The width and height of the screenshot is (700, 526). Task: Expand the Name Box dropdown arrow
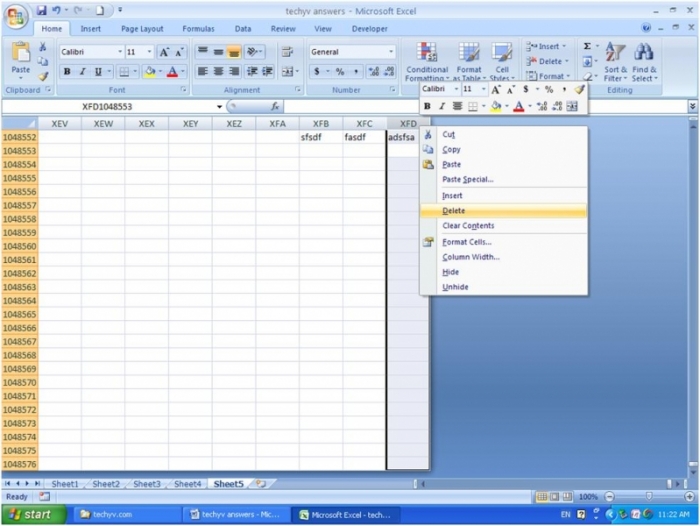point(220,106)
